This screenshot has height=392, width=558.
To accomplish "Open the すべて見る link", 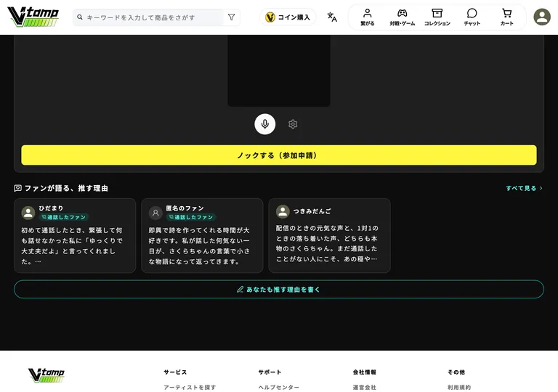I will pyautogui.click(x=524, y=188).
